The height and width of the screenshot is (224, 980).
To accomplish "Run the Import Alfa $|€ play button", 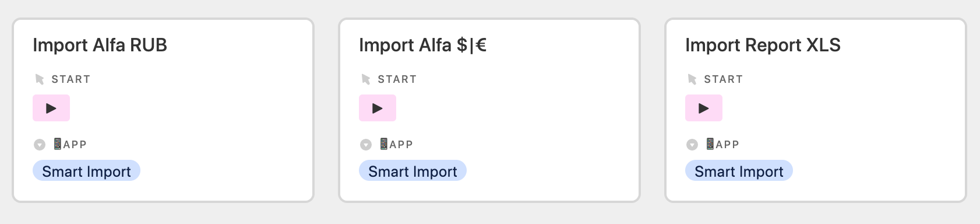I will (x=378, y=108).
